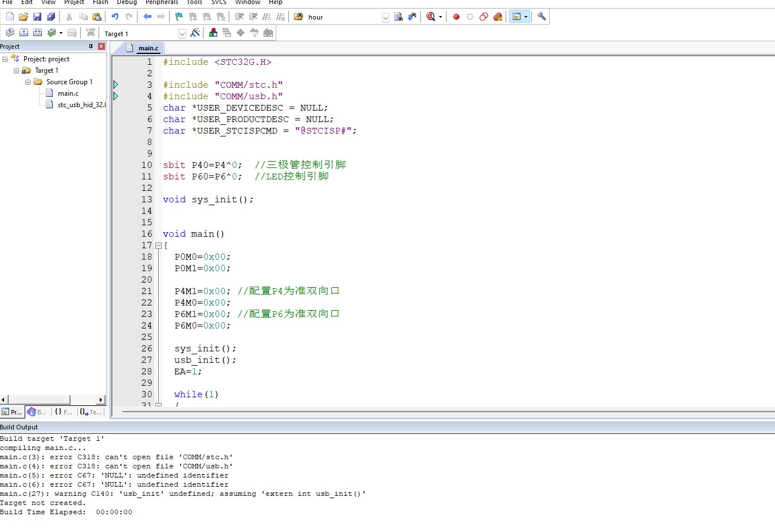Rebuild all target files
The width and height of the screenshot is (775, 532).
37,33
